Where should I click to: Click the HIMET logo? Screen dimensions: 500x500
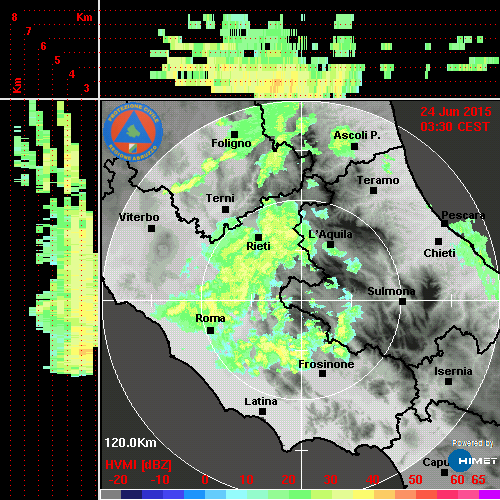click(x=473, y=461)
